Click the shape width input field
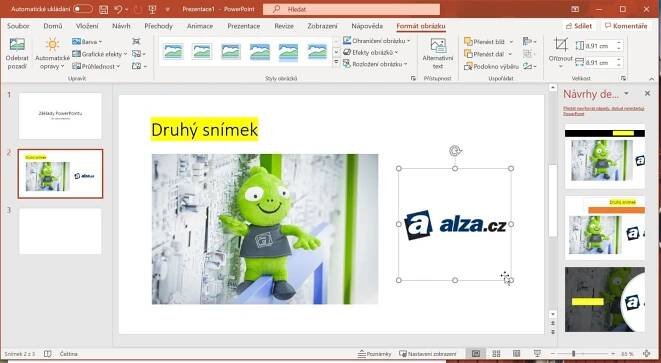This screenshot has width=661, height=363. tap(599, 63)
